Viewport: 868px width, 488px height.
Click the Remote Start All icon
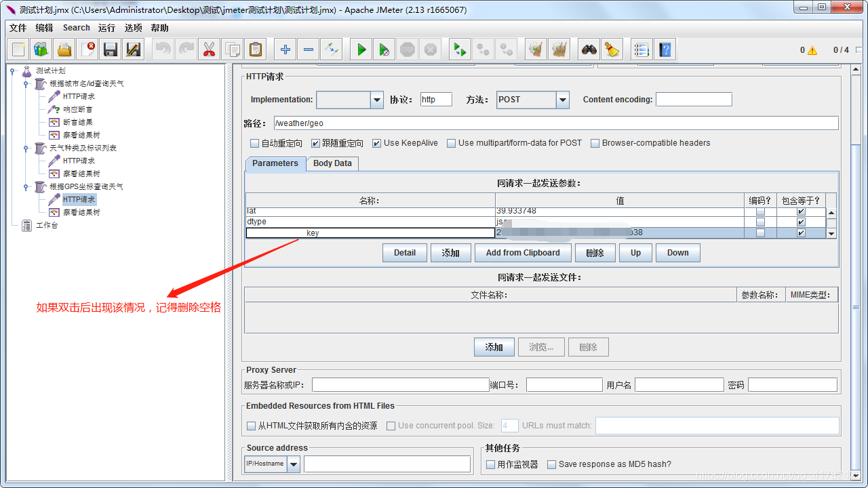pyautogui.click(x=460, y=49)
